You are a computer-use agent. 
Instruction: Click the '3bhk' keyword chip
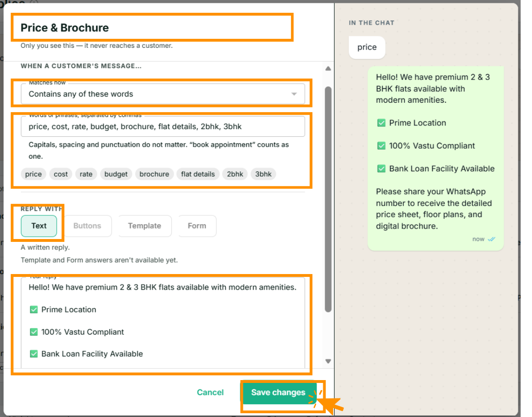[263, 174]
